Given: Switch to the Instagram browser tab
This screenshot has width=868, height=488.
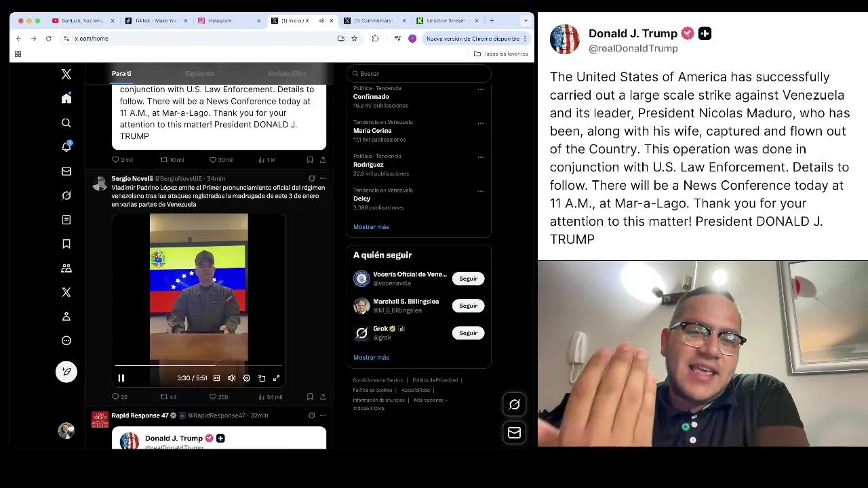Looking at the screenshot, I should coord(227,21).
